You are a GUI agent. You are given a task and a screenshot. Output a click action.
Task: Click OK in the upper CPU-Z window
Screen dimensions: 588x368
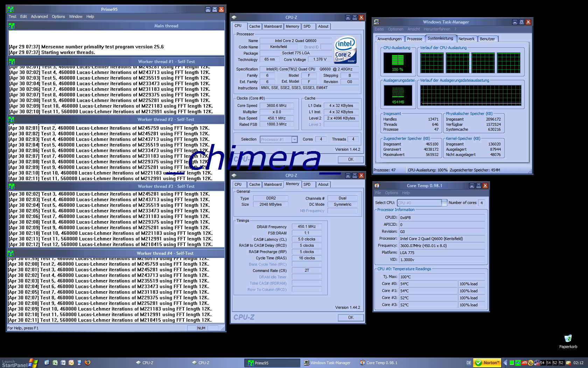[x=351, y=159]
